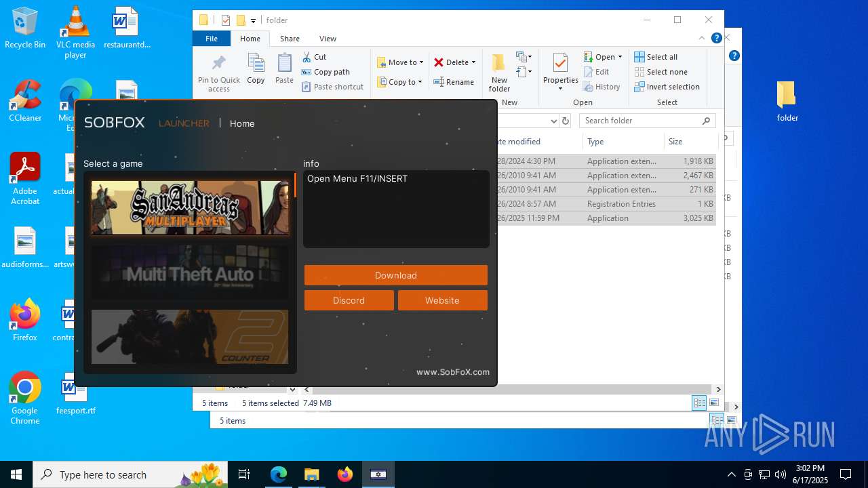Select the San Andreas Multiplayer game thumbnail

point(190,207)
